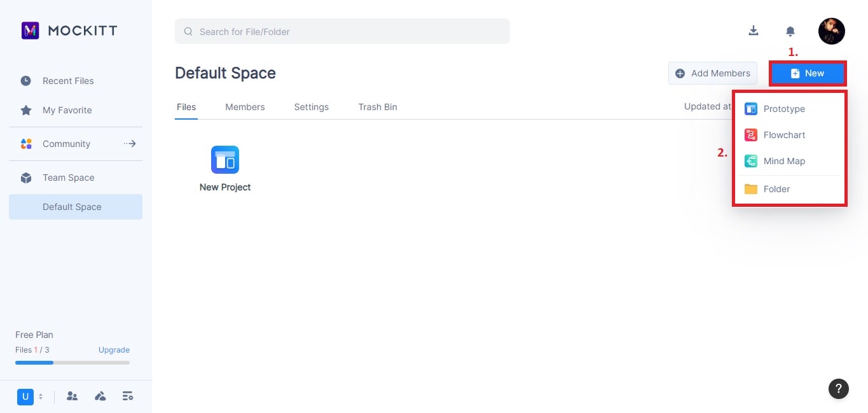
Task: Click the files usage progress bar
Action: (72, 363)
